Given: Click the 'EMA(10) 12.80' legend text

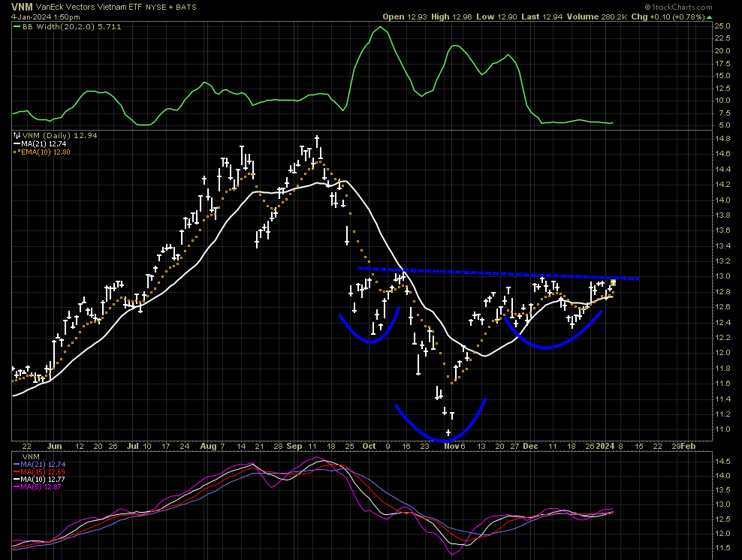Looking at the screenshot, I should [46, 152].
